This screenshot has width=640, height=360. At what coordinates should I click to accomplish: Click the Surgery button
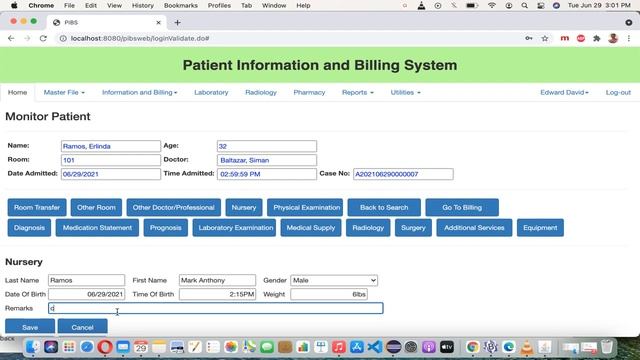tap(413, 228)
